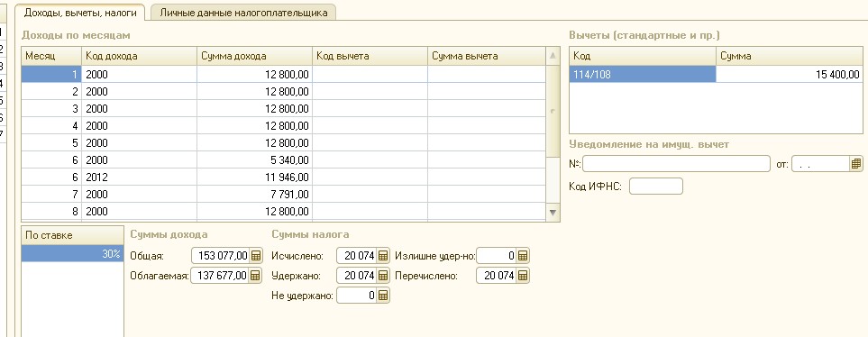Click the Исчислено tax value field

point(358,256)
